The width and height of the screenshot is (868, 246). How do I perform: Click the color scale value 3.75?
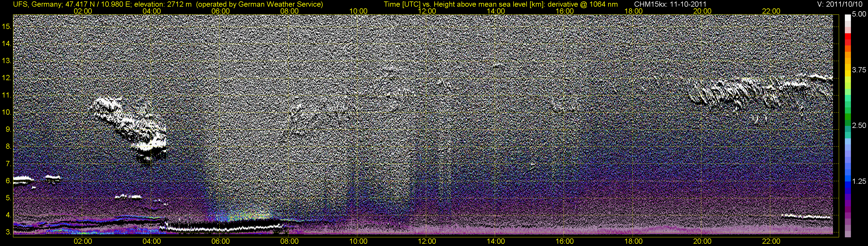pyautogui.click(x=859, y=70)
